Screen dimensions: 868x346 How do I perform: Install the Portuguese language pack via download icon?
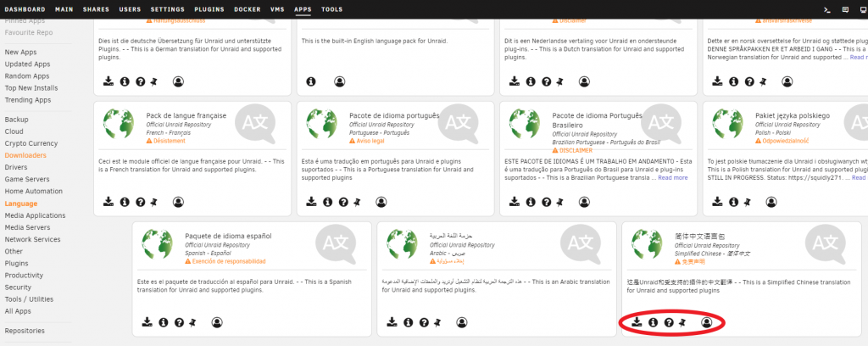coord(312,202)
